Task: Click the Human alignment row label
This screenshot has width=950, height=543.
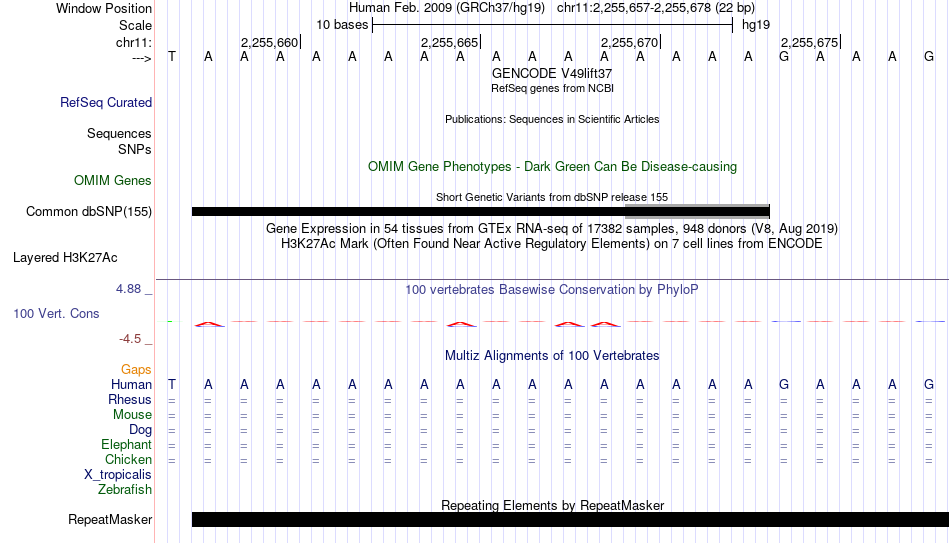Action: 131,385
